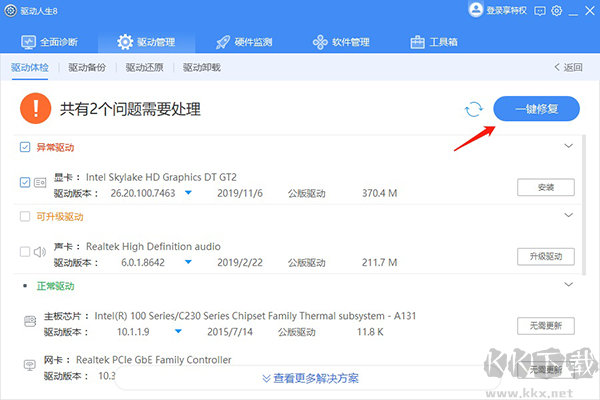Click 安装 for the Intel graphics driver

(546, 187)
